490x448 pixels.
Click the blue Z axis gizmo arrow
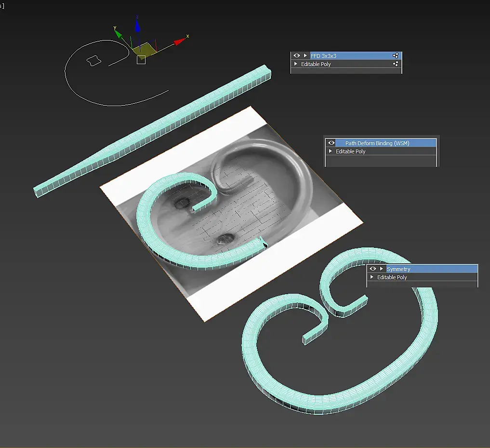[x=137, y=26]
